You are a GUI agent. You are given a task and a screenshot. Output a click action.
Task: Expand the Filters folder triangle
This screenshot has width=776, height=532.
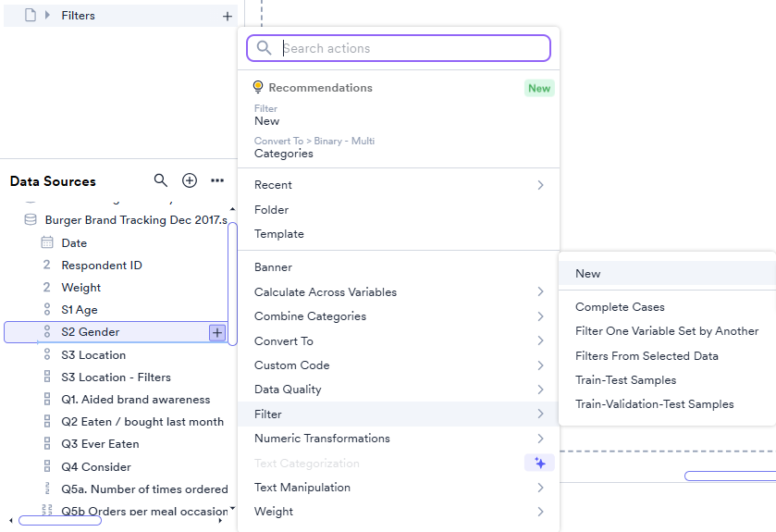47,16
